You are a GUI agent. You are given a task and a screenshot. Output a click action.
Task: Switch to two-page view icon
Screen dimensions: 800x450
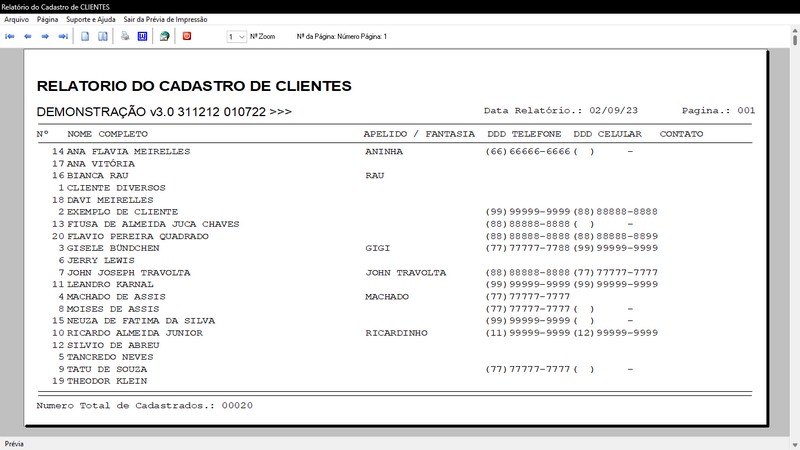pos(103,36)
